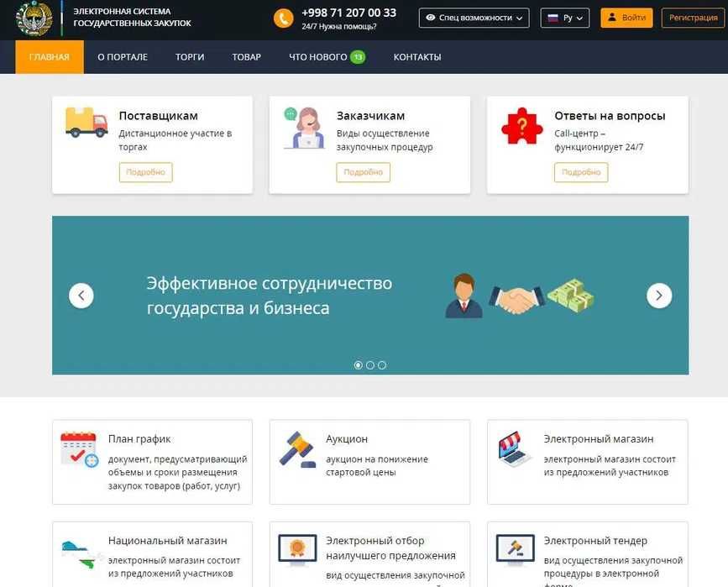Advance to the next banner slide
Screen dimensions: 728x587
tap(659, 296)
